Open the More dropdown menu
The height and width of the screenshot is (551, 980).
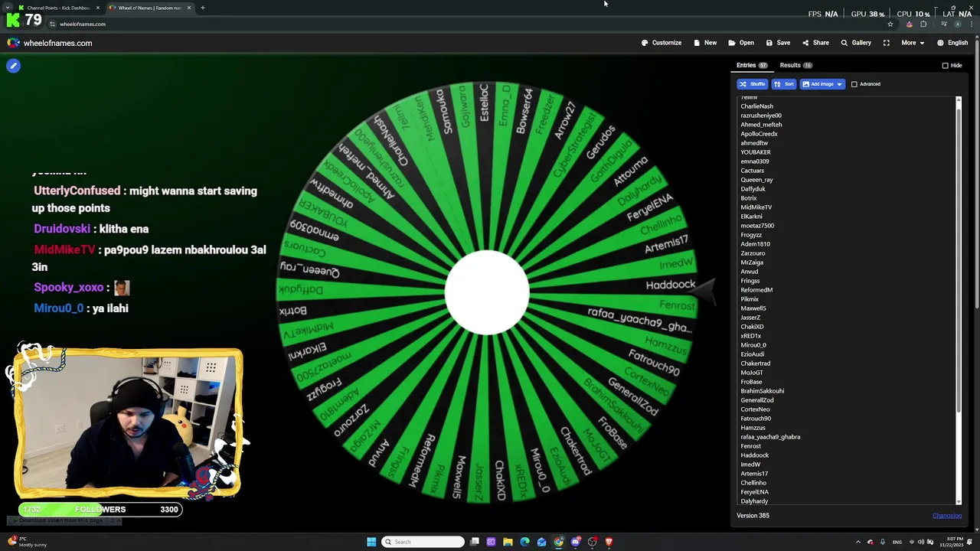tap(912, 43)
